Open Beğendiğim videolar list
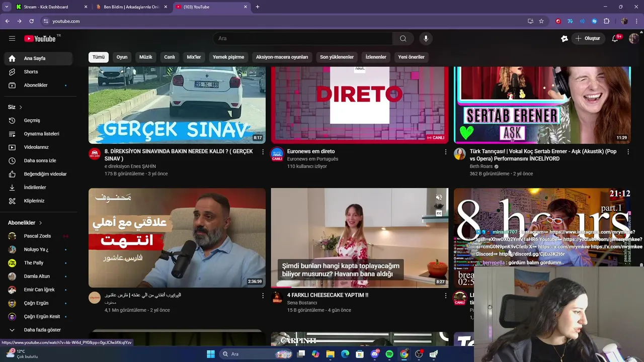The image size is (644, 362). point(38,174)
